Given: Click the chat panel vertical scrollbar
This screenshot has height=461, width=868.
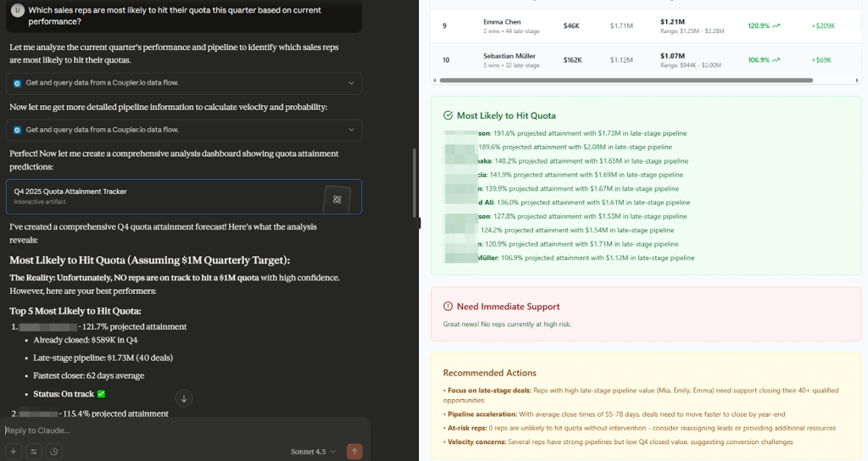Looking at the screenshot, I should click(x=414, y=183).
